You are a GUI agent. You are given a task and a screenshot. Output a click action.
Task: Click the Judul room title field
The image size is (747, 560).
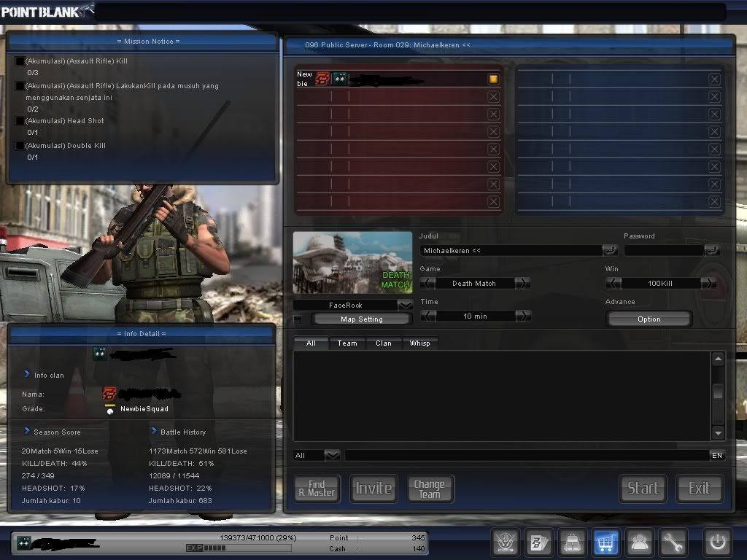tap(511, 251)
